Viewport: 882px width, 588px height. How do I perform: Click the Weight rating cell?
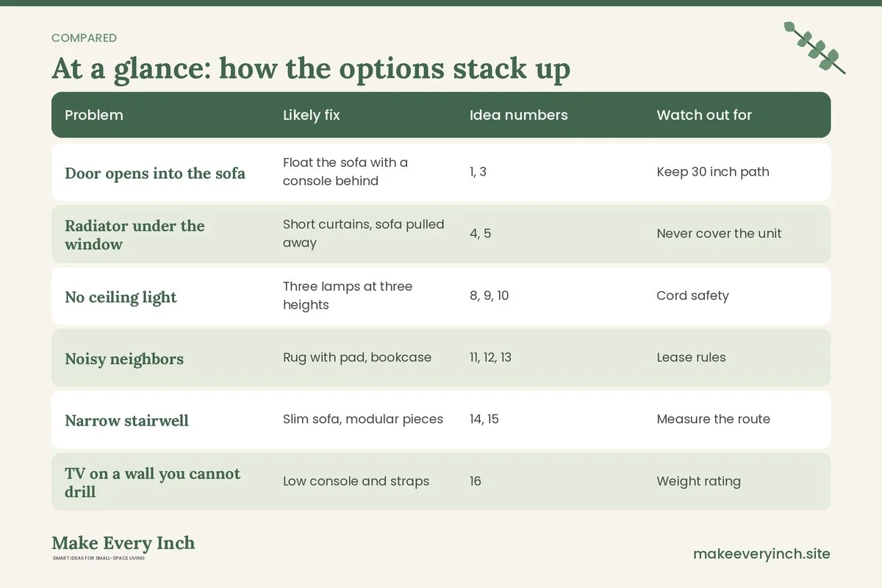pyautogui.click(x=698, y=481)
